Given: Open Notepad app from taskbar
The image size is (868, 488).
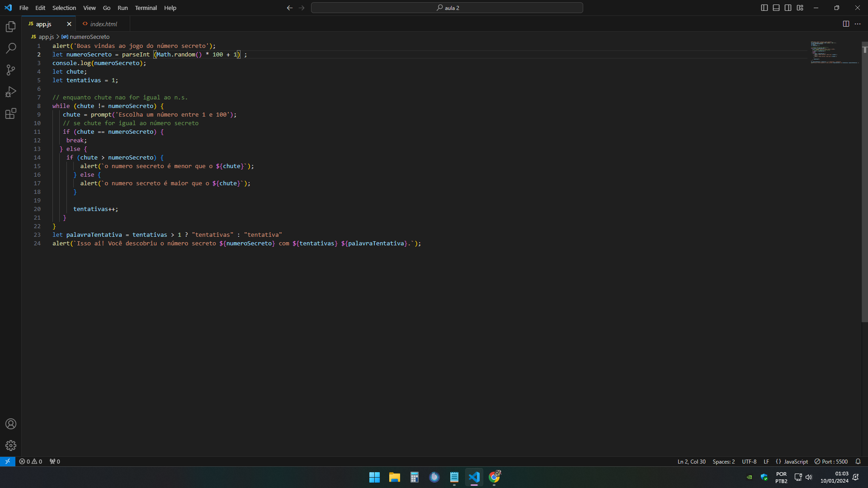Looking at the screenshot, I should (x=454, y=477).
